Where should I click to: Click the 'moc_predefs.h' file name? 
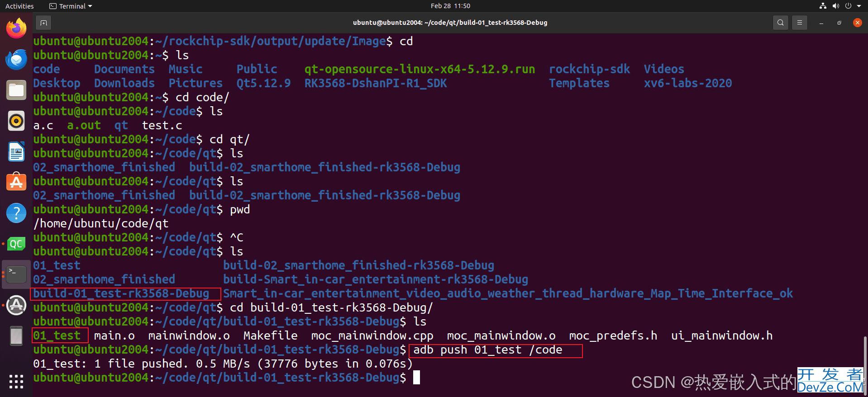(x=613, y=336)
